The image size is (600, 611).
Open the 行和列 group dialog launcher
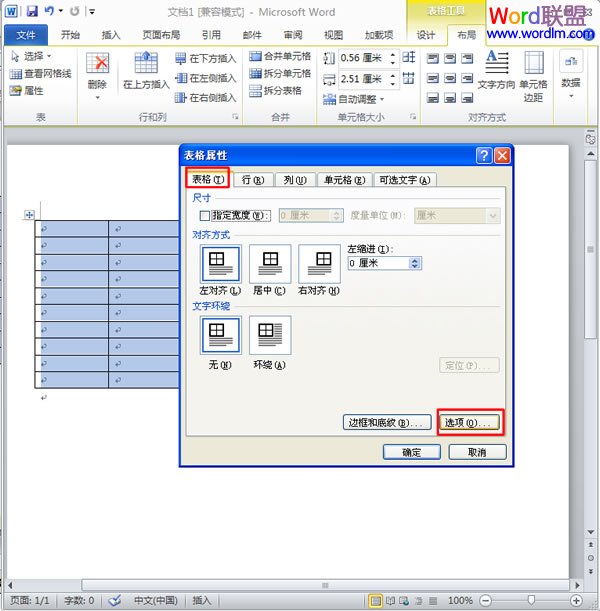[235, 117]
